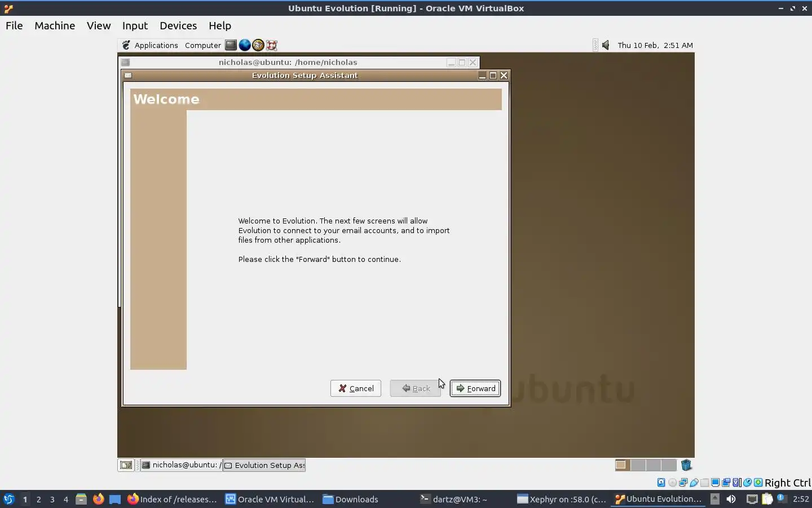
Task: Click the host show desktop blue icon
Action: pos(115,499)
